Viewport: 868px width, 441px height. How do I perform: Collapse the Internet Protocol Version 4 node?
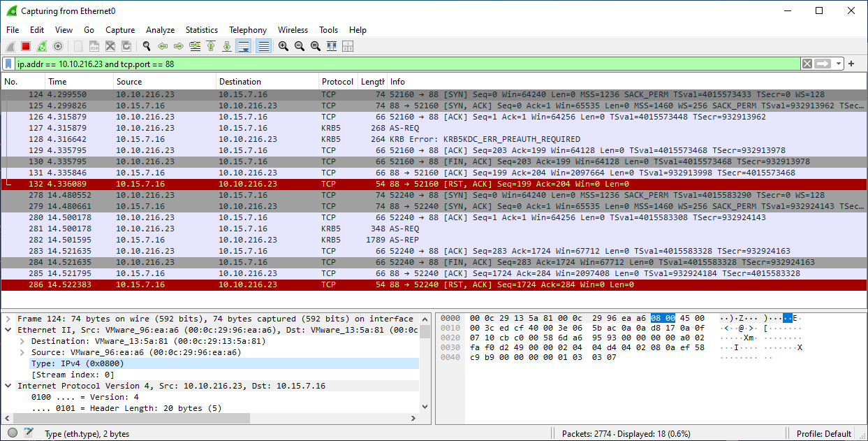tap(8, 386)
